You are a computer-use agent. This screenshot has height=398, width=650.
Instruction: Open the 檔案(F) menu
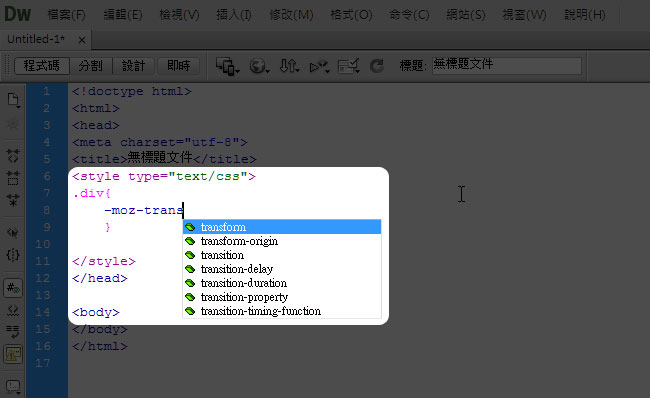(x=66, y=15)
